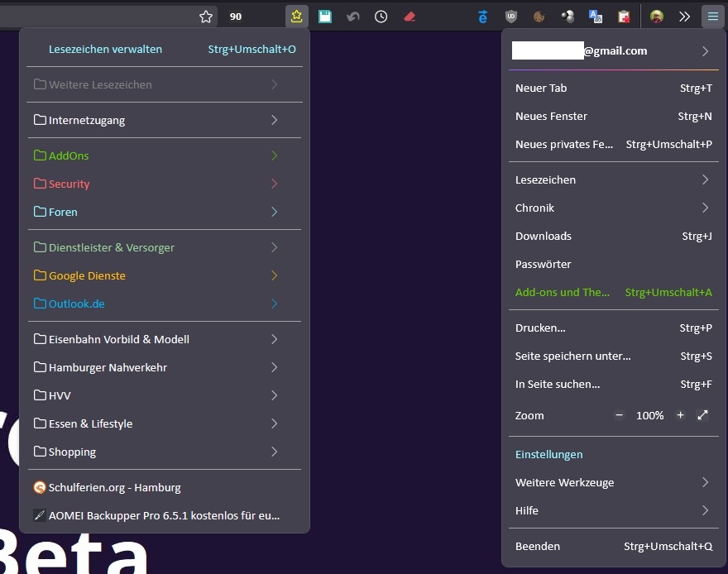The width and height of the screenshot is (728, 574).
Task: Open Passwörter menu entry
Action: [x=613, y=264]
